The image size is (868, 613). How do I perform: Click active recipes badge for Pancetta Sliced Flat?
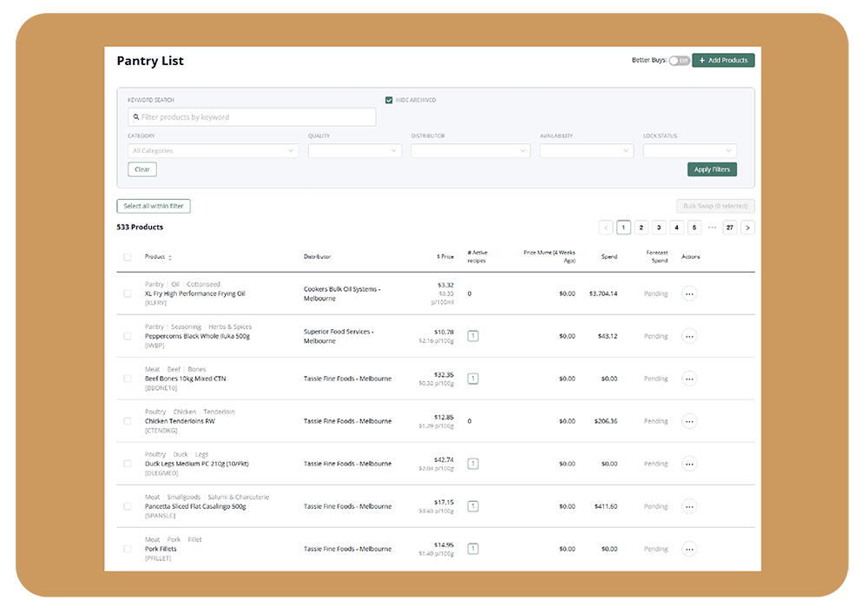pyautogui.click(x=473, y=506)
